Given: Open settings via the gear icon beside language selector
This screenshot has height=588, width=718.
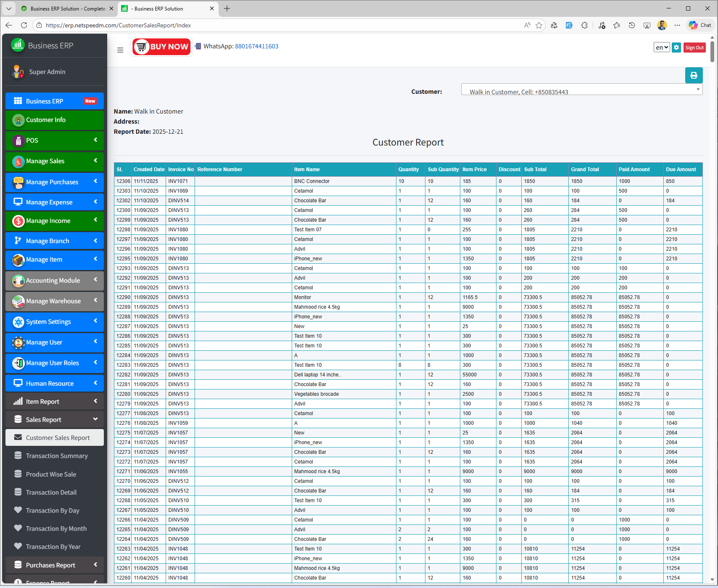Looking at the screenshot, I should 676,48.
